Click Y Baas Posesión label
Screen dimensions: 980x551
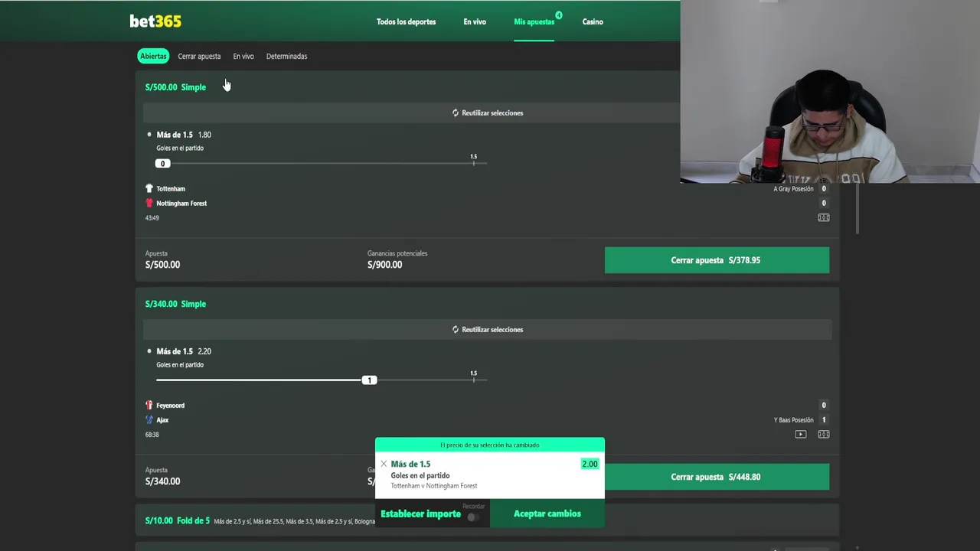click(793, 420)
